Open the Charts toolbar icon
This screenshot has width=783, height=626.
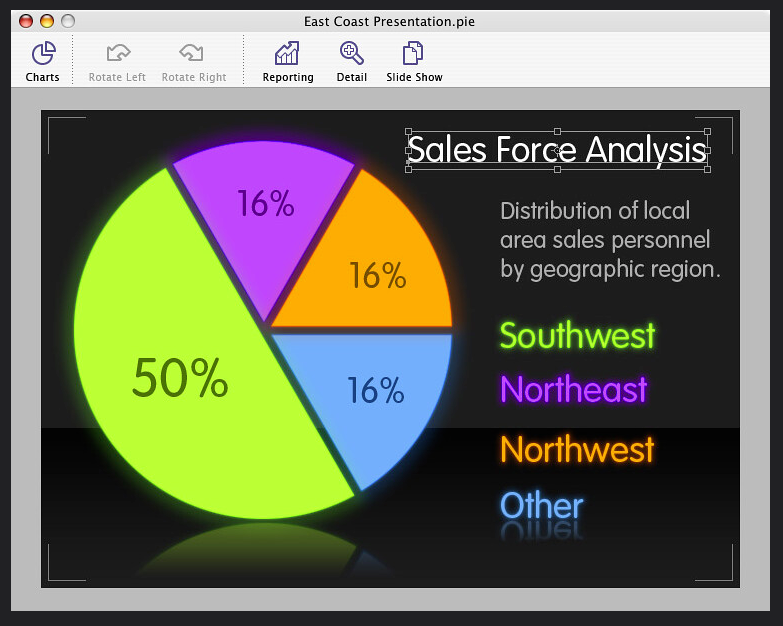click(x=43, y=53)
